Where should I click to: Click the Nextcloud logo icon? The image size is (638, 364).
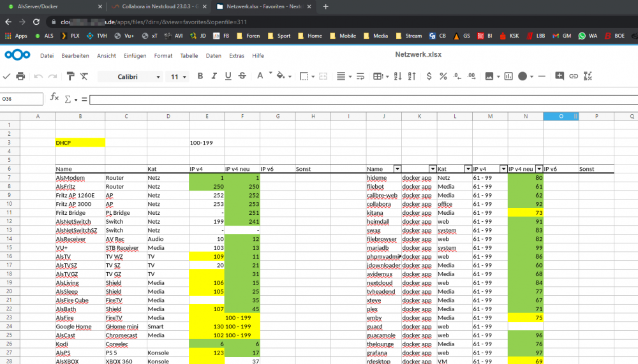(x=17, y=54)
